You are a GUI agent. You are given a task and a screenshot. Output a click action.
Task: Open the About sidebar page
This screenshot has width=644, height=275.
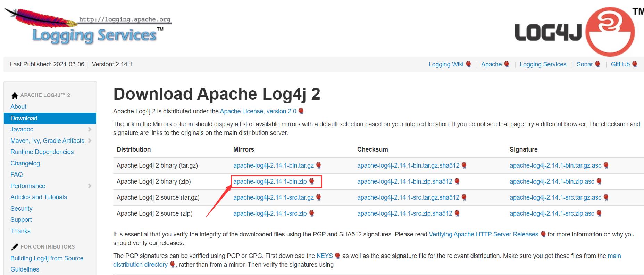18,107
